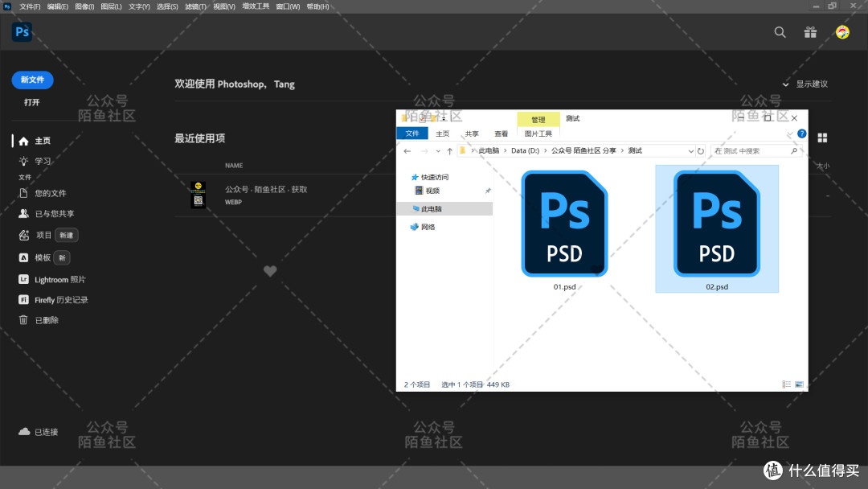Open 窗口(W) menu
The image size is (868, 489).
click(288, 6)
